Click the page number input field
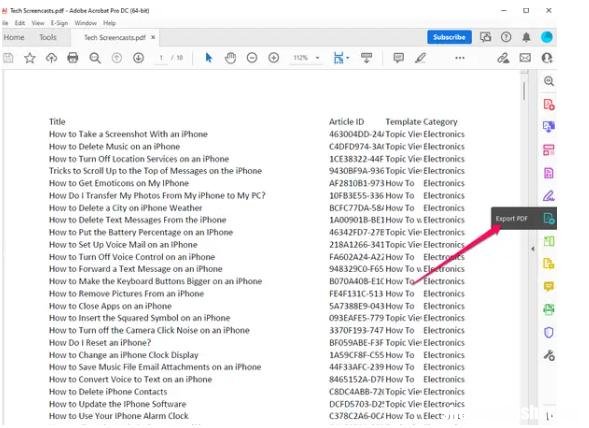This screenshot has height=428, width=589. (161, 58)
